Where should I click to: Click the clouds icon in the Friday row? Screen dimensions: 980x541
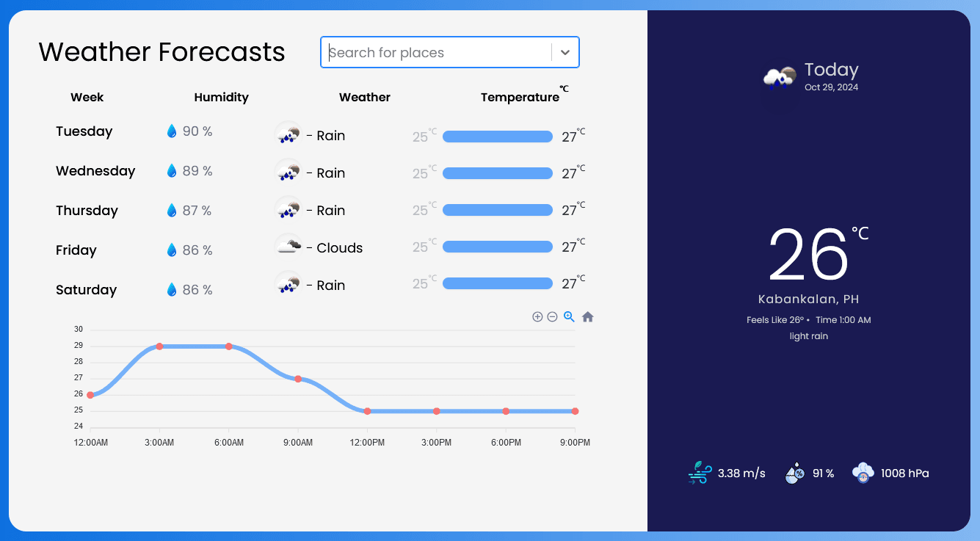287,246
